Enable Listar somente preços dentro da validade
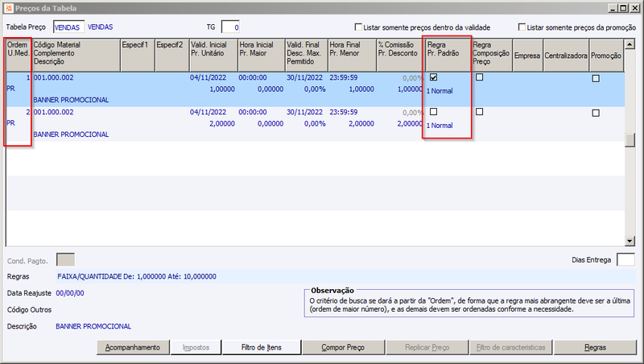Viewport: 644px width, 364px height. point(358,27)
